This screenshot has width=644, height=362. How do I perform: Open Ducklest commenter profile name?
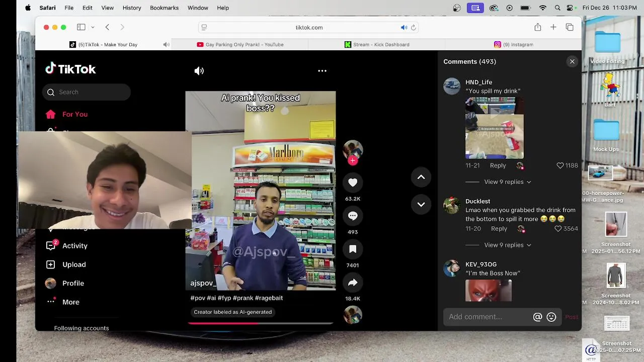(477, 201)
